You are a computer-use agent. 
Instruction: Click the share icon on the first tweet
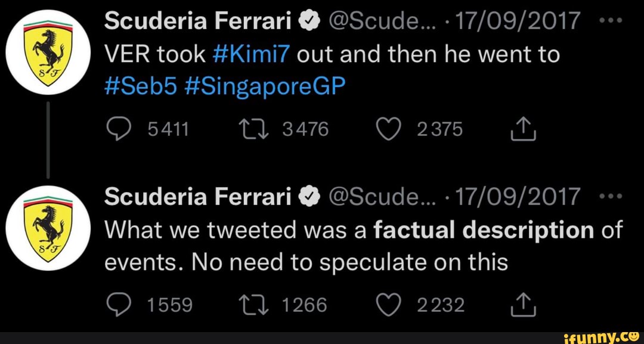coord(523,128)
